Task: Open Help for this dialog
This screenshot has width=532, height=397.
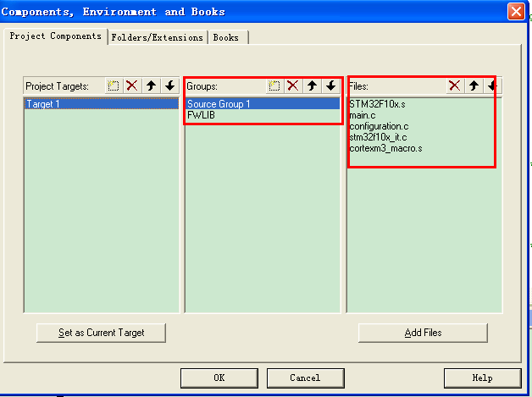Action: click(x=483, y=378)
